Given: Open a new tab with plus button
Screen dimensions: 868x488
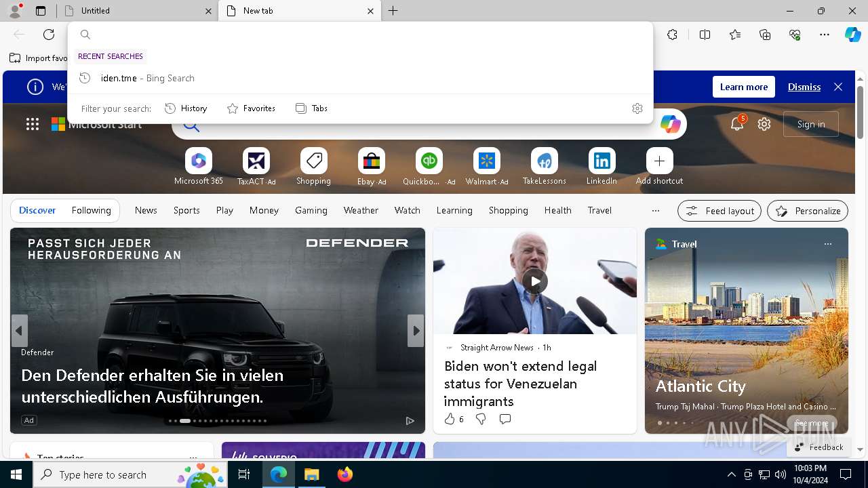Looking at the screenshot, I should click(393, 11).
